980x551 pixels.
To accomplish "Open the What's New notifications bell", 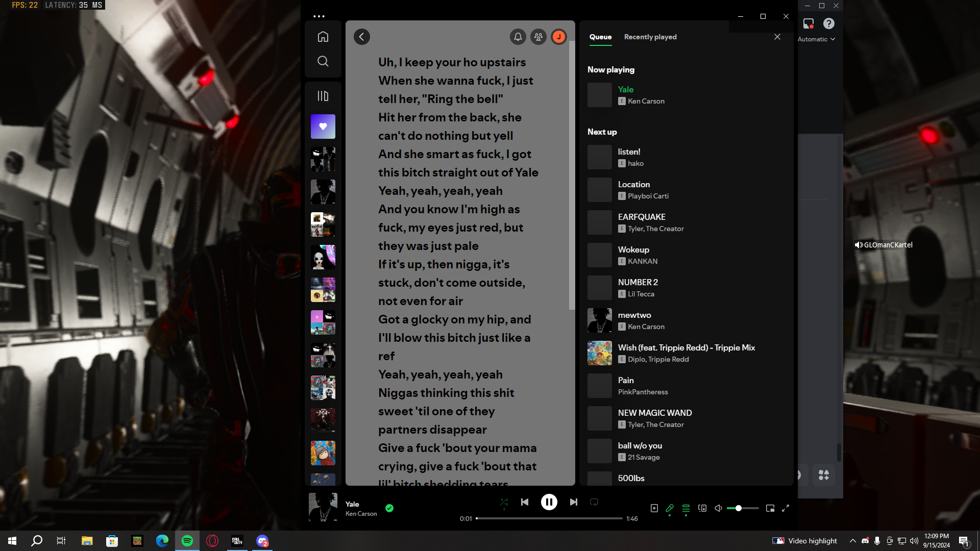I will pyautogui.click(x=518, y=37).
